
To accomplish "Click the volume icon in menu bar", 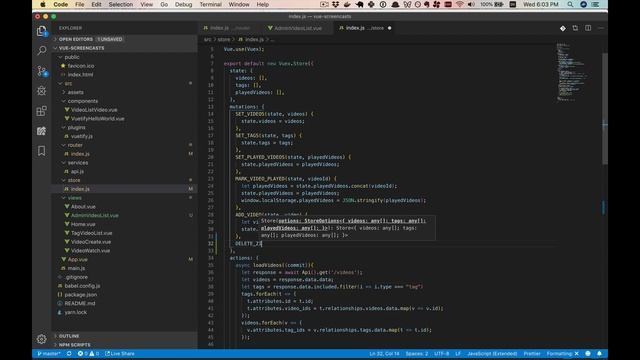I will tap(471, 4).
